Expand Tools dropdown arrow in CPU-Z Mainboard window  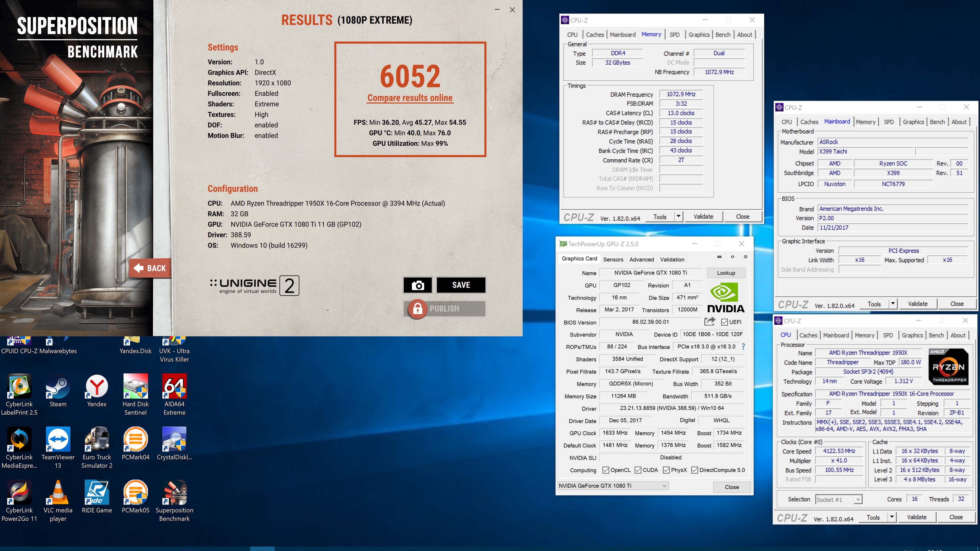pos(892,304)
